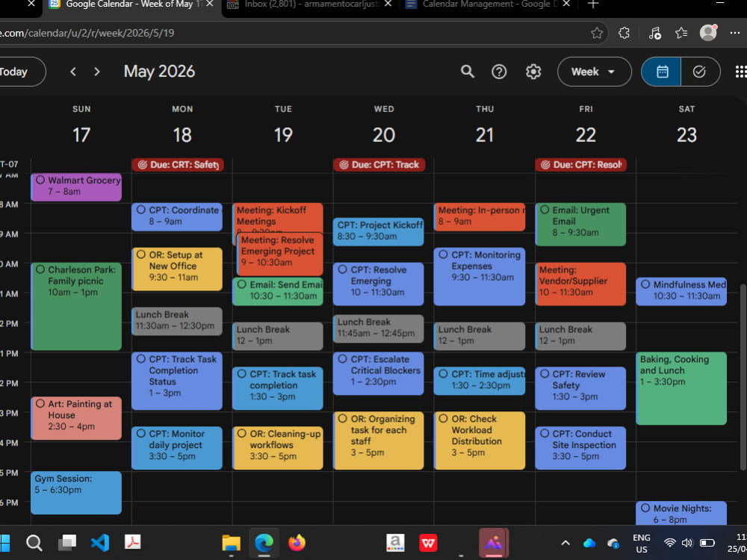Open the Charleson Park: Family picnic event

click(76, 306)
